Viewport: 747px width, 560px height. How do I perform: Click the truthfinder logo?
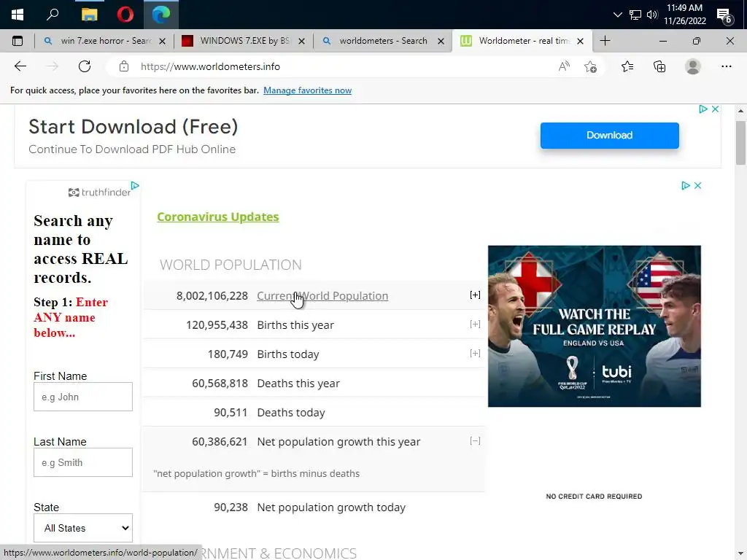(99, 192)
